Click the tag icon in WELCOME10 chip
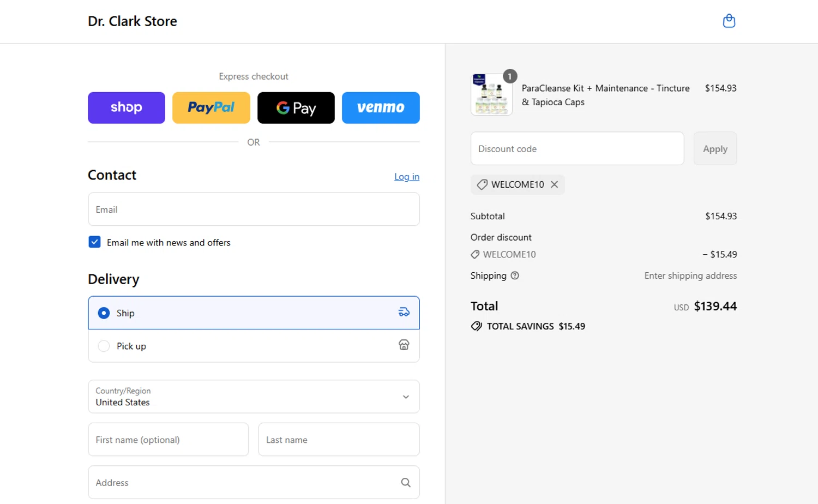This screenshot has width=818, height=504. (x=482, y=184)
